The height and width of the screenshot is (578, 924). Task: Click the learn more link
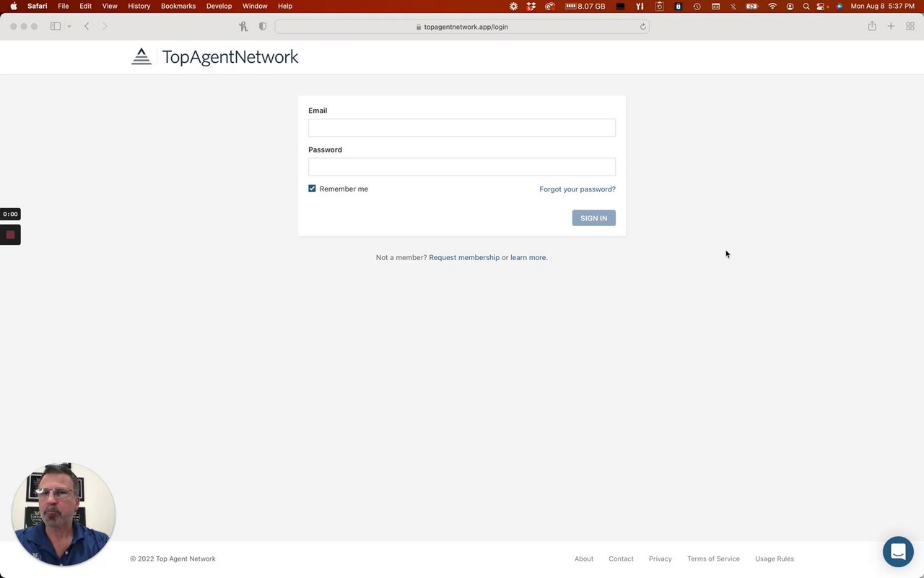528,257
